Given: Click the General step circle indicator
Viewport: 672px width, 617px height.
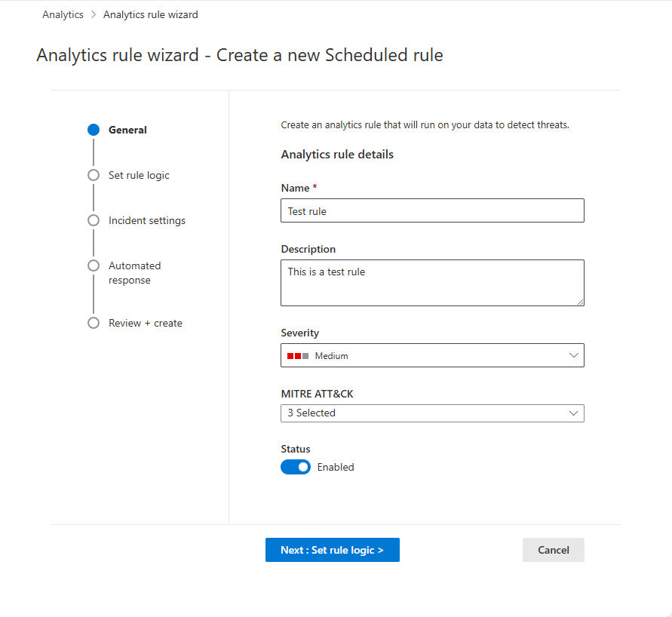Looking at the screenshot, I should tap(93, 129).
